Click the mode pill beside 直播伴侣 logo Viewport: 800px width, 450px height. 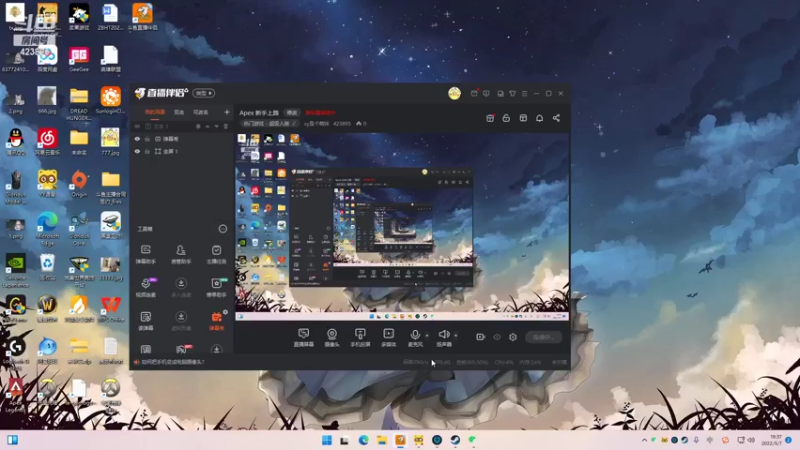203,93
